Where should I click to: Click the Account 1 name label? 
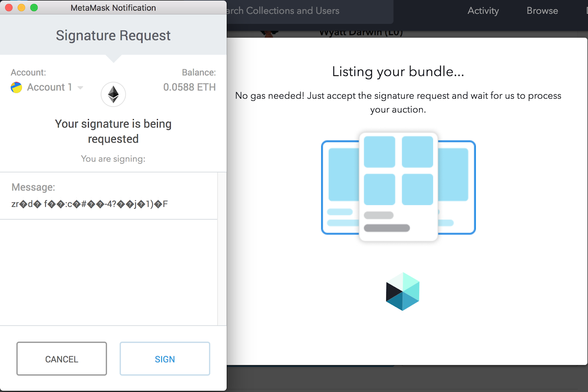49,87
